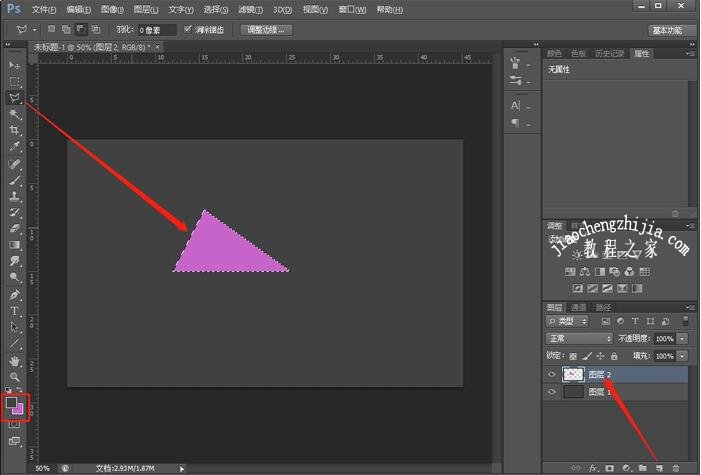This screenshot has height=475, width=701.
Task: Select the Move tool
Action: (x=15, y=65)
